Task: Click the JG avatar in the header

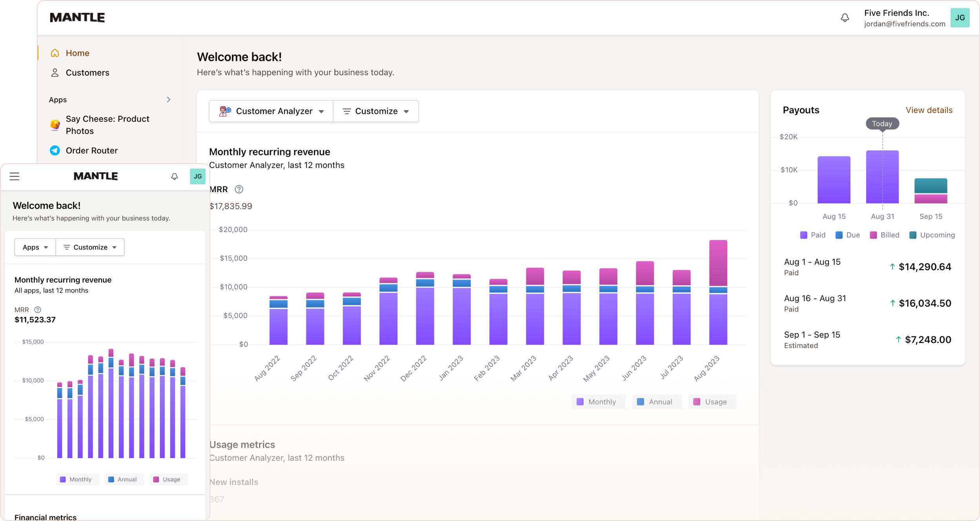Action: pyautogui.click(x=960, y=18)
